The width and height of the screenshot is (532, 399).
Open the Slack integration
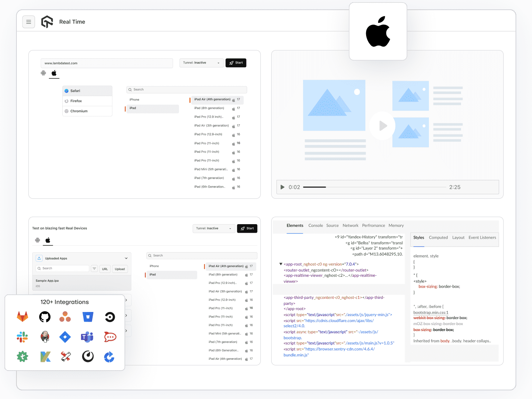[22, 337]
